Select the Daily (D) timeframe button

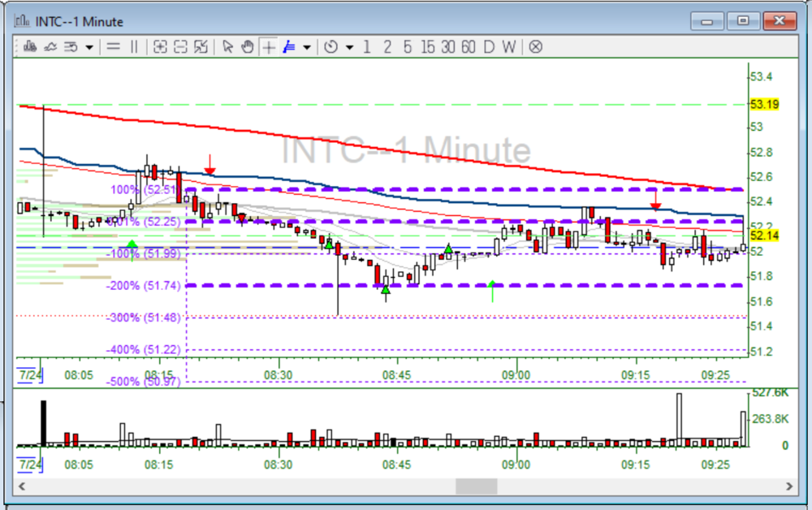coord(488,47)
